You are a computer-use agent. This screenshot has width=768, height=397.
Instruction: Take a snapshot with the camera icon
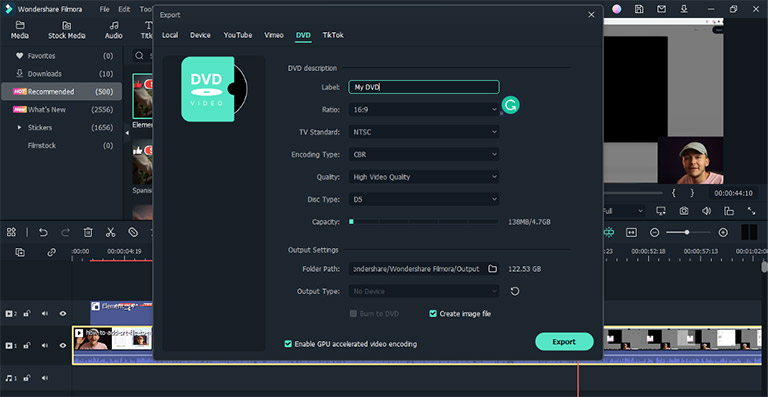pos(684,211)
